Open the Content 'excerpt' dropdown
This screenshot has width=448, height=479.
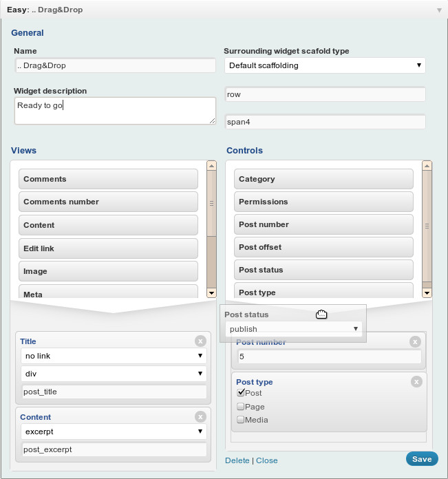tap(114, 432)
